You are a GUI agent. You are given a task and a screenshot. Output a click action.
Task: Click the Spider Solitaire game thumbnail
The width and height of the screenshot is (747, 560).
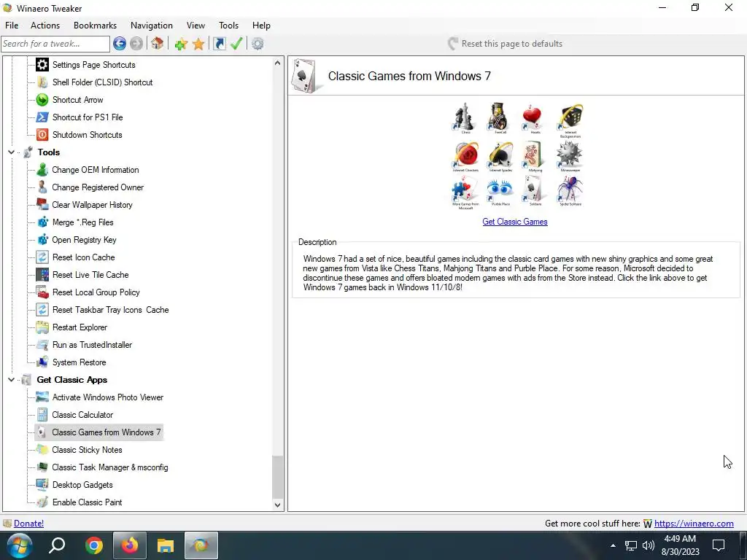[570, 190]
